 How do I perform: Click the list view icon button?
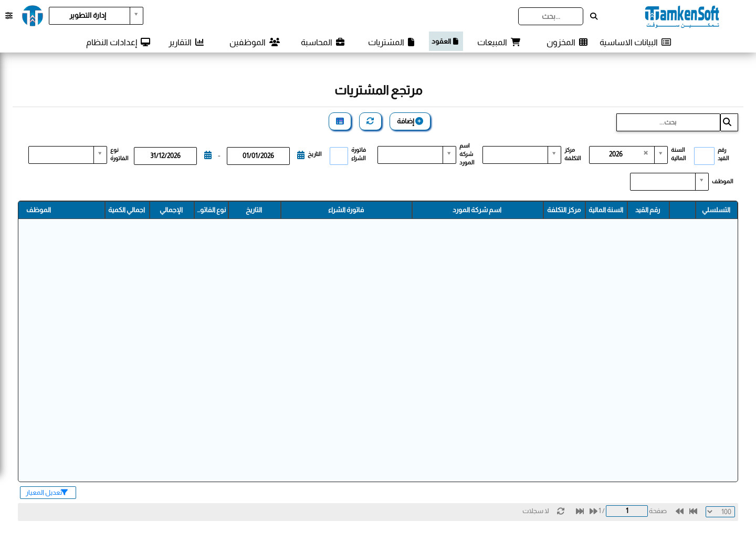(x=340, y=121)
